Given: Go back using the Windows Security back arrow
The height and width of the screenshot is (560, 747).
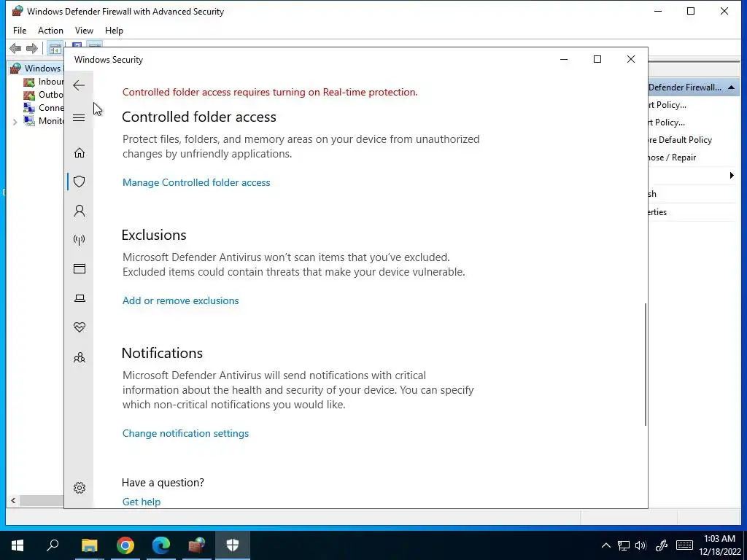Looking at the screenshot, I should [x=79, y=85].
